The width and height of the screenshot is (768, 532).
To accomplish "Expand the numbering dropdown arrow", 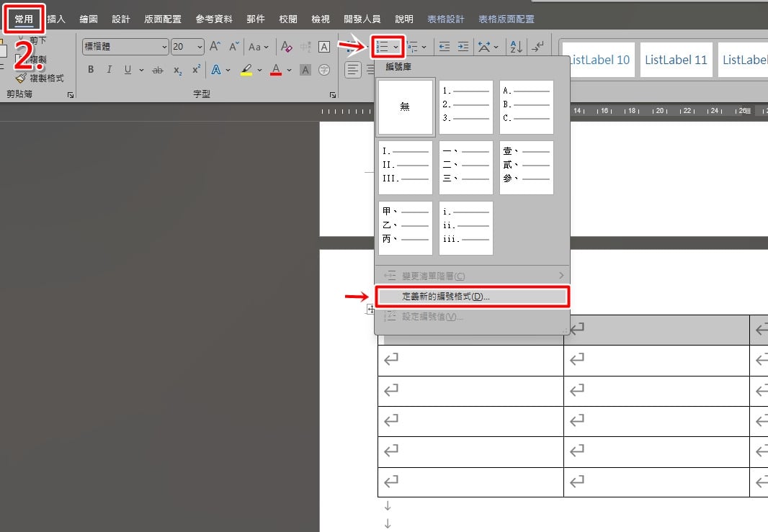I will point(396,47).
